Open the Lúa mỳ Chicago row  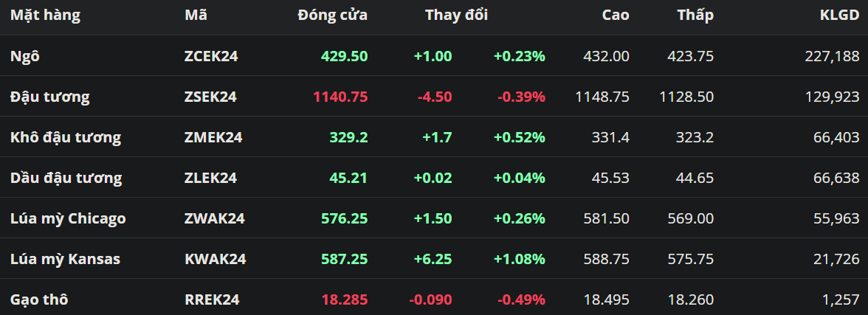68,218
